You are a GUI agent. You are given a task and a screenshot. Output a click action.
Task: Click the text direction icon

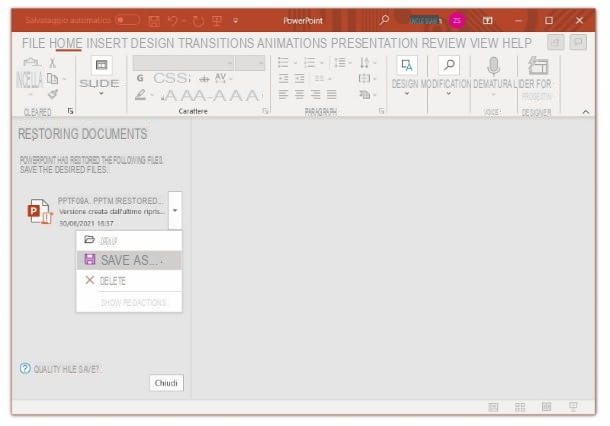tap(365, 62)
